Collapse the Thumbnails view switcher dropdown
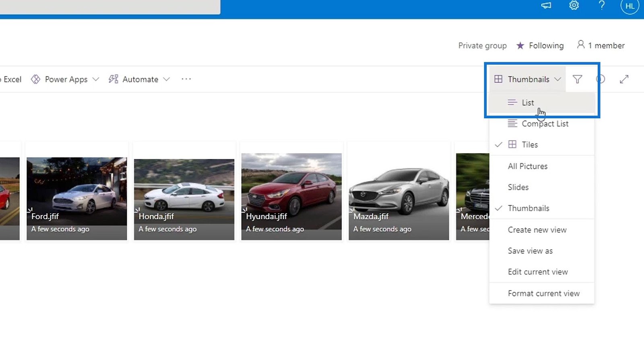This screenshot has width=644, height=362. click(527, 79)
